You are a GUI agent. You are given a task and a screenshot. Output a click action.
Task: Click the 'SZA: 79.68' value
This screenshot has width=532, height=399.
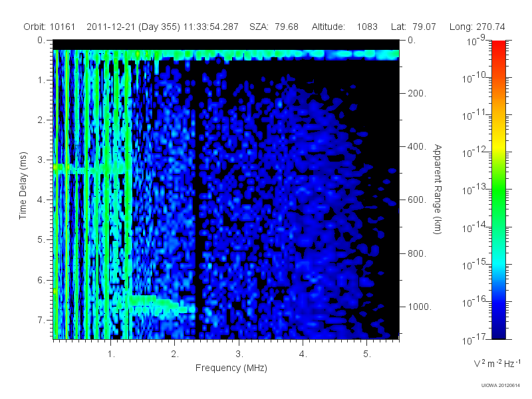coord(274,27)
